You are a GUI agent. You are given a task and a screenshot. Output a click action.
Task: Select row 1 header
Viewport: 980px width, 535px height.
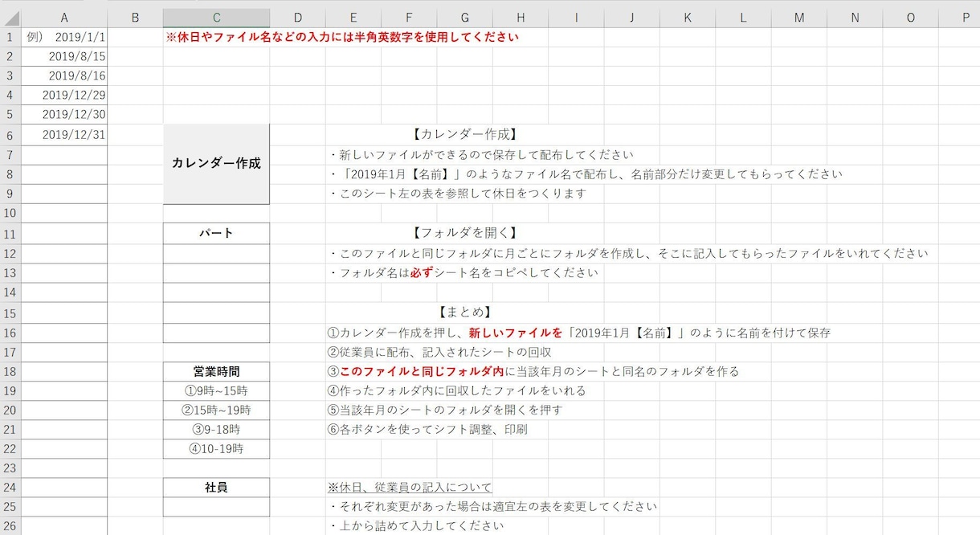point(10,37)
